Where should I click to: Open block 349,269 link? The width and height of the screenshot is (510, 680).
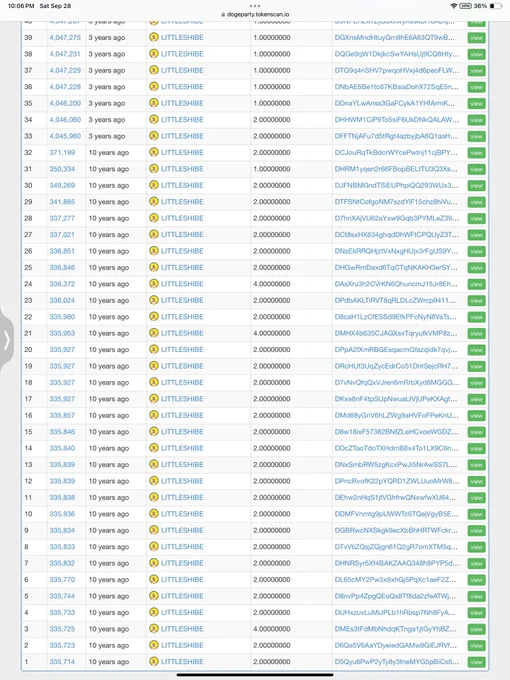coord(62,185)
